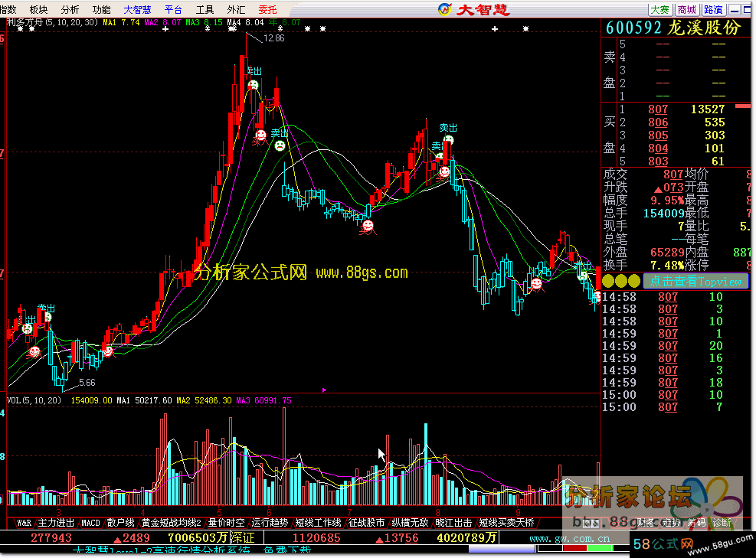Screen dimensions: 756x558
Task: Open the 外汇 menu
Action: (x=236, y=10)
